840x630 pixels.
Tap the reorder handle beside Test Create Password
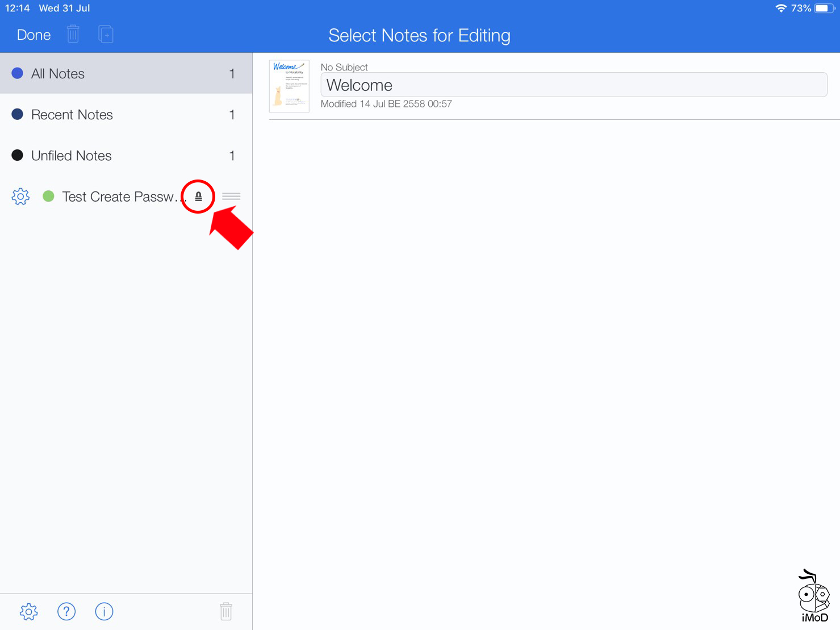click(x=231, y=196)
